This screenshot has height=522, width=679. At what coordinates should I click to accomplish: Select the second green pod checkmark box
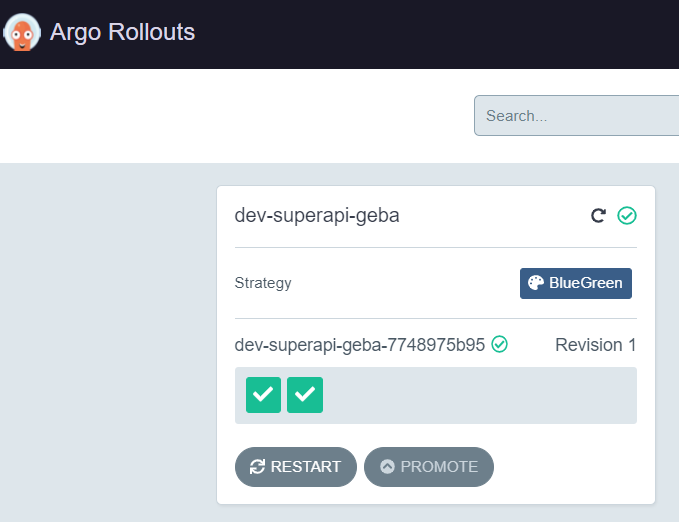[x=305, y=395]
